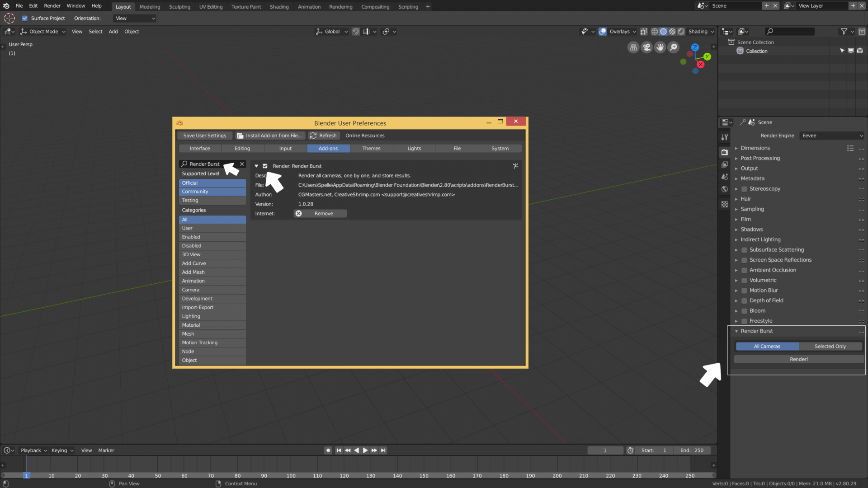
Task: Open the World properties globe tab
Action: (x=724, y=189)
